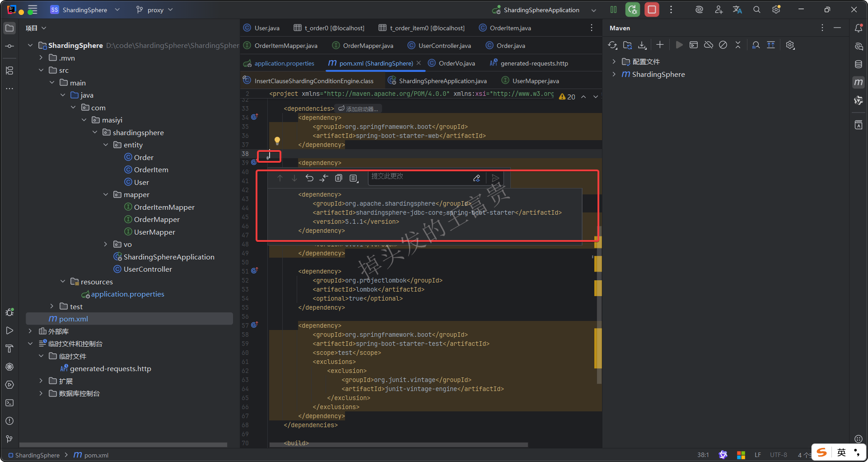Copy the original text in popup
The image size is (868, 462).
(339, 178)
